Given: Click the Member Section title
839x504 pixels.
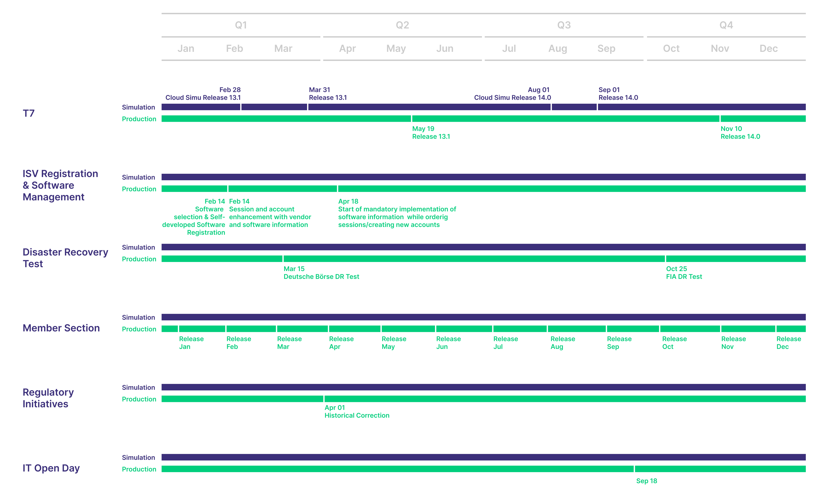Looking at the screenshot, I should pyautogui.click(x=61, y=328).
